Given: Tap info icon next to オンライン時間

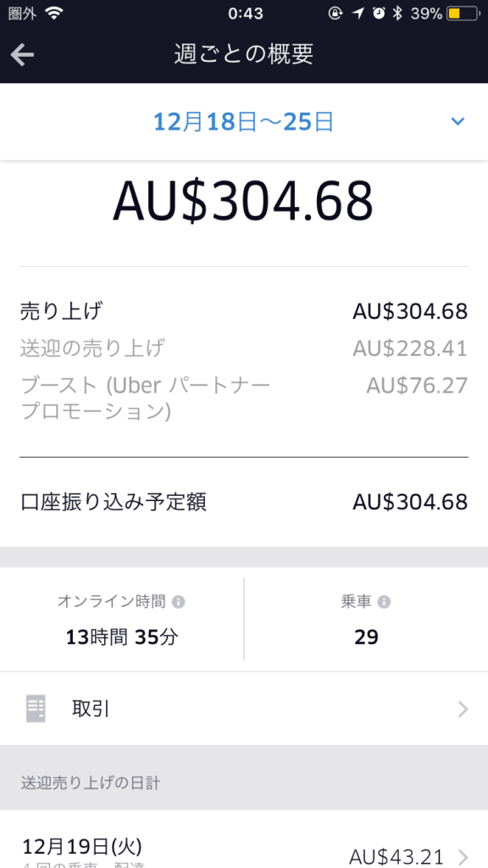Looking at the screenshot, I should tap(178, 603).
